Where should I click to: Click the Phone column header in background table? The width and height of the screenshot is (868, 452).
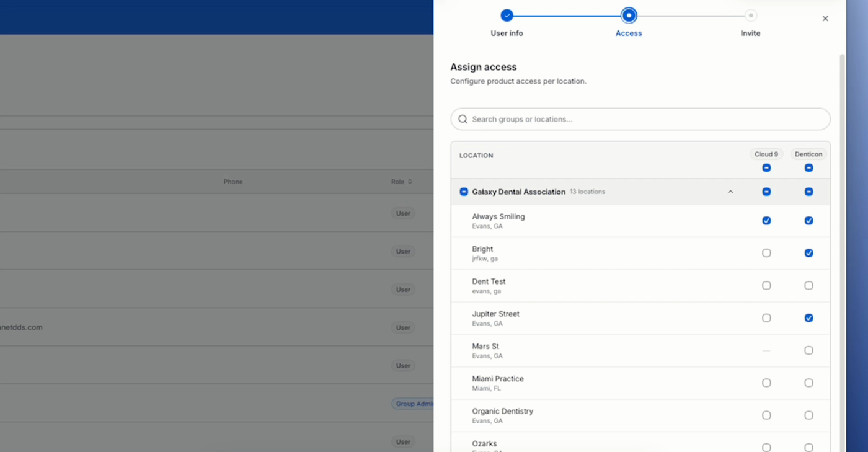click(233, 182)
